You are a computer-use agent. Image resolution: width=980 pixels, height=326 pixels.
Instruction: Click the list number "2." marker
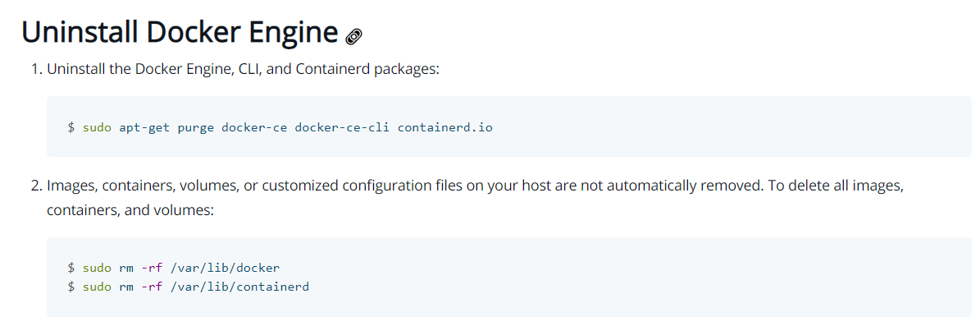pyautogui.click(x=36, y=186)
